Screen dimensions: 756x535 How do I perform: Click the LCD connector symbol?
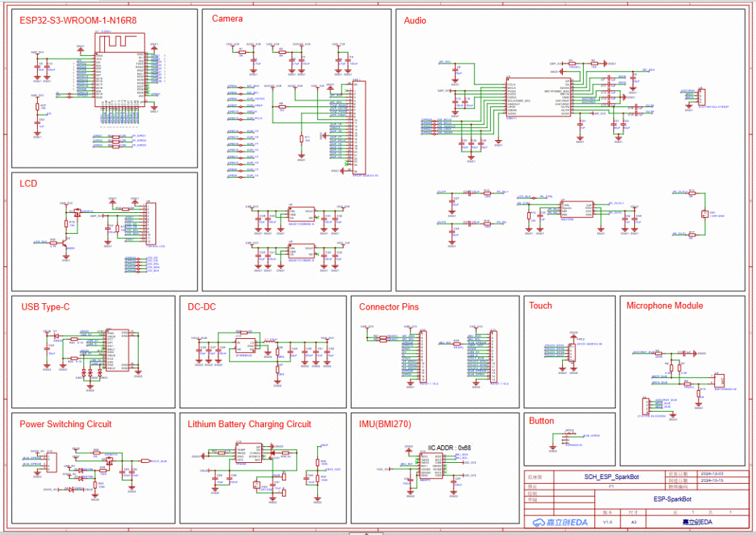click(x=150, y=223)
